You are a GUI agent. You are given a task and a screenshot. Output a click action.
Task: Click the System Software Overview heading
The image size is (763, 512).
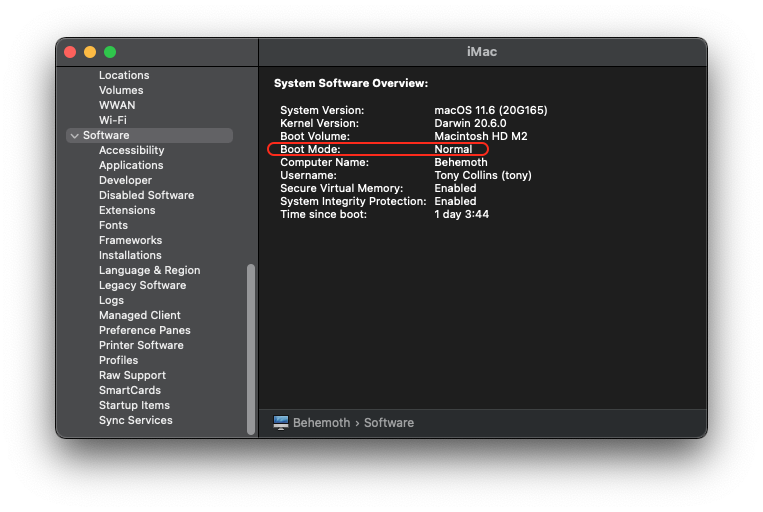pos(351,83)
